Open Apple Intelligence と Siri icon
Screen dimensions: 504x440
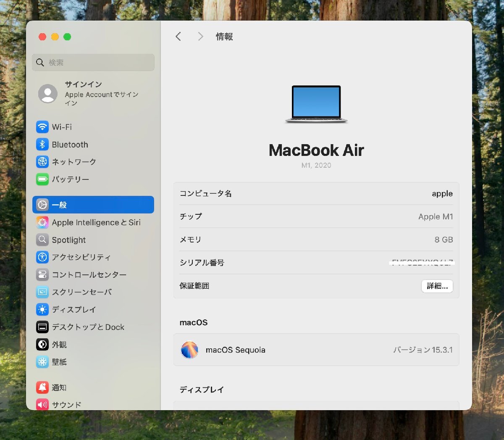pyautogui.click(x=42, y=222)
